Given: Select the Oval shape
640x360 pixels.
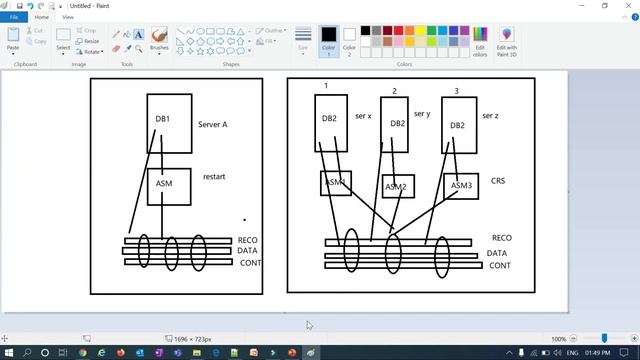Looking at the screenshot, I should (200, 31).
